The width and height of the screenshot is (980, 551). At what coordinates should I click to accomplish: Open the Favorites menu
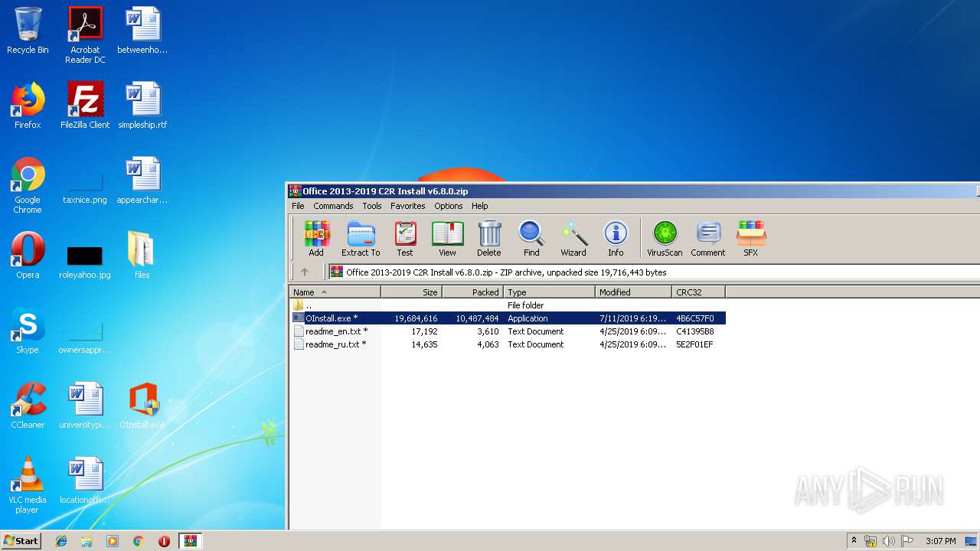(x=408, y=206)
